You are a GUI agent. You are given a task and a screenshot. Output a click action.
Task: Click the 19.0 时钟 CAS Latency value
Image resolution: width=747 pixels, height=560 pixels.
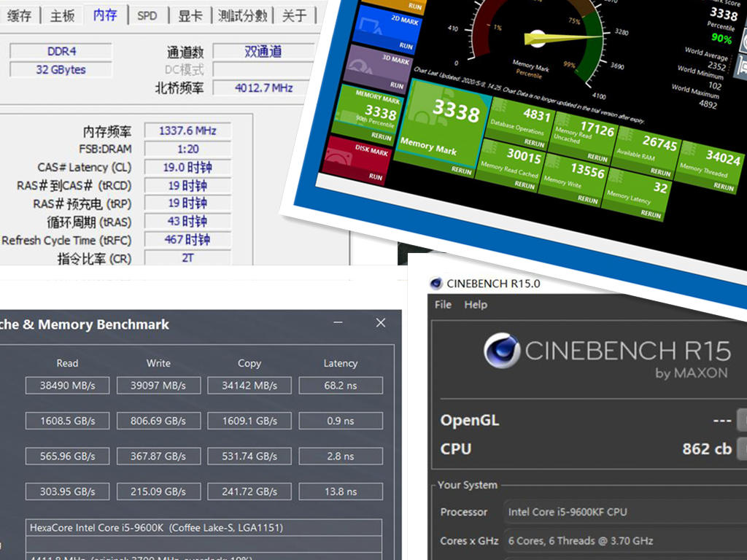tap(187, 167)
